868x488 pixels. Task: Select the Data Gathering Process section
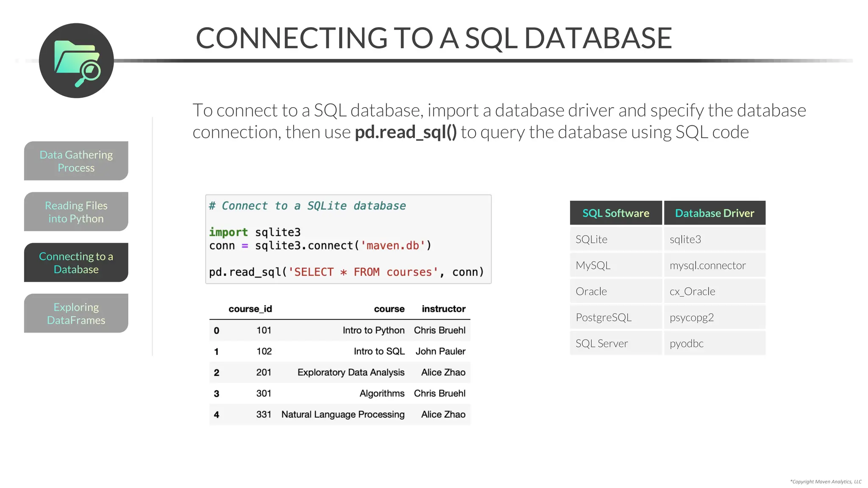pyautogui.click(x=76, y=161)
